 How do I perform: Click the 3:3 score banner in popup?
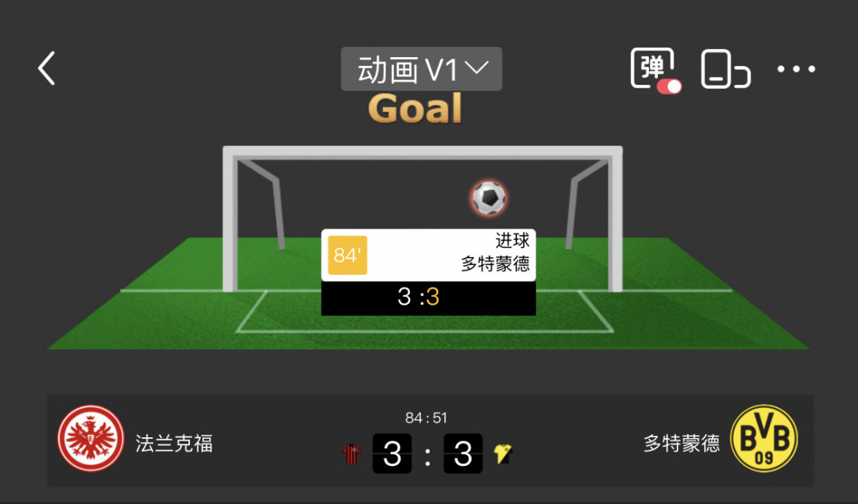tap(428, 298)
